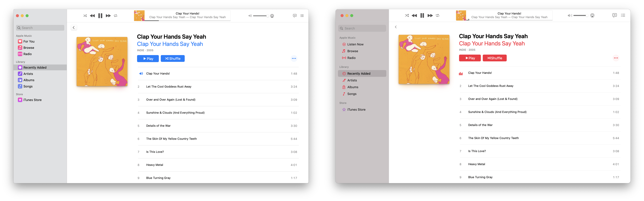Show lyrics panel in left window
Viewport: 644px width, 201px height.
pyautogui.click(x=295, y=16)
